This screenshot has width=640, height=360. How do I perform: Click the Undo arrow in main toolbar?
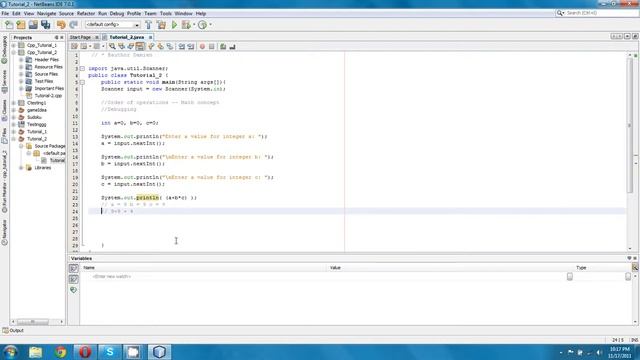click(61, 25)
